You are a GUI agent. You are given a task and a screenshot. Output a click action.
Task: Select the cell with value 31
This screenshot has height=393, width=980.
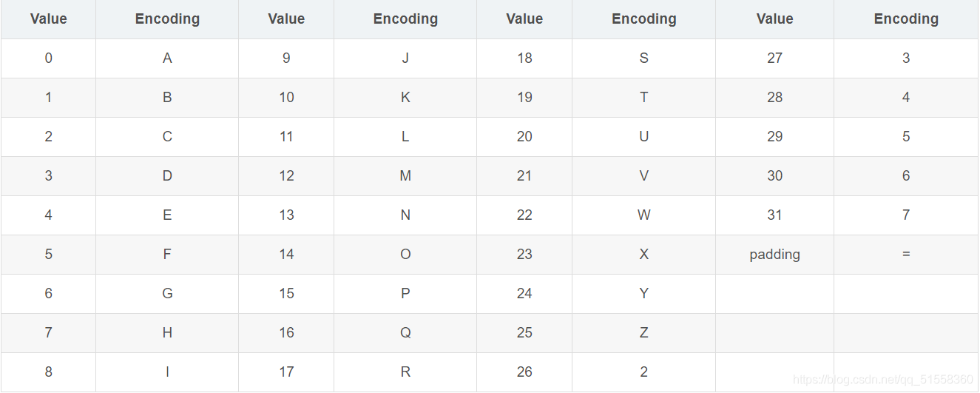774,215
